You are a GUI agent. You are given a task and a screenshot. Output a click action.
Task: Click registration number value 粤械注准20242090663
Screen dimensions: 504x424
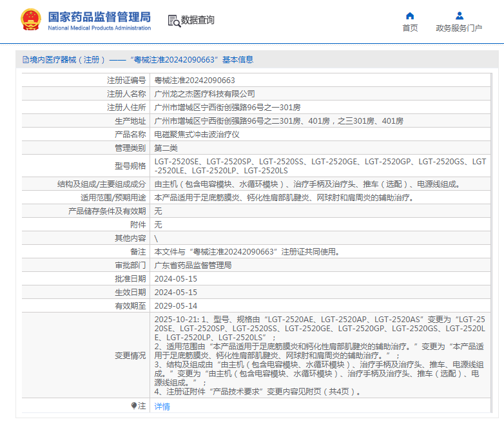[x=195, y=81]
